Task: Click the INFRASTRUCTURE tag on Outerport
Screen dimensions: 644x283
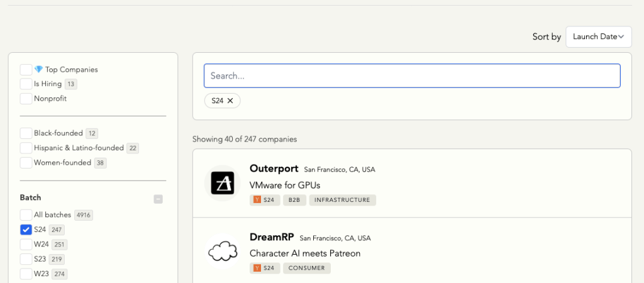Action: click(x=342, y=200)
